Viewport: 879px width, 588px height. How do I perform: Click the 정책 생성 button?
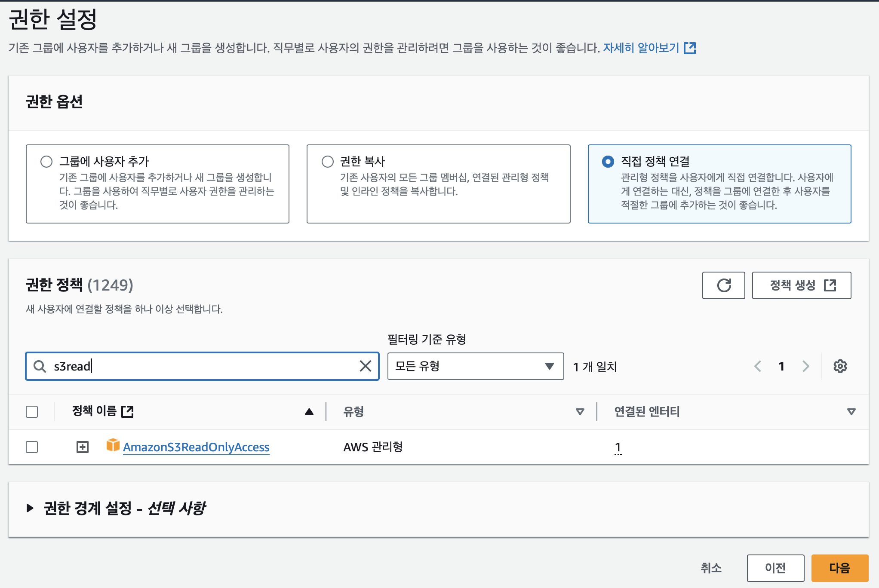801,285
